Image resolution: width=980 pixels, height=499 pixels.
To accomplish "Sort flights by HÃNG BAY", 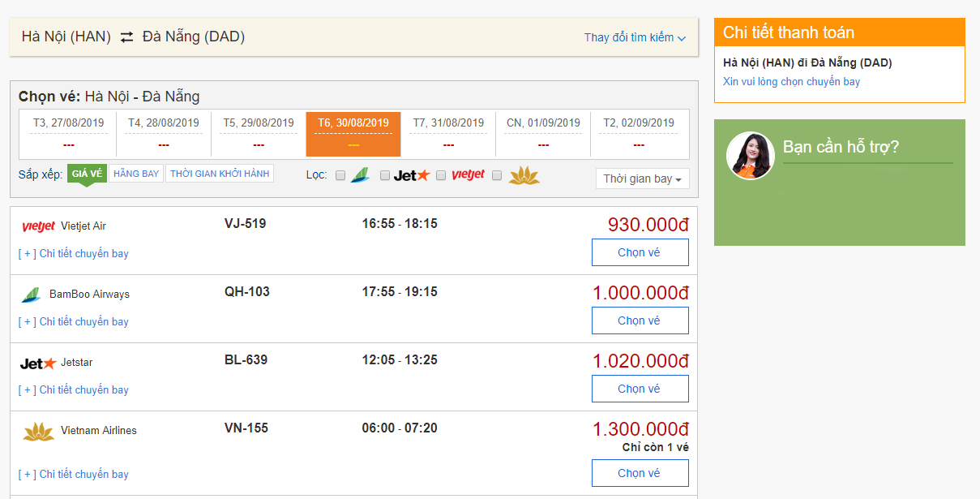I will pos(136,174).
